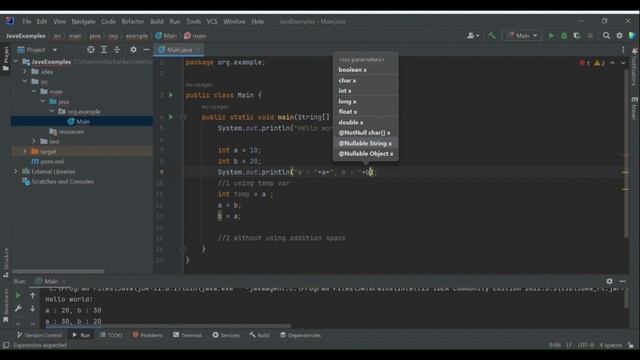This screenshot has width=640, height=360.
Task: Open the Refactor menu
Action: point(133,21)
